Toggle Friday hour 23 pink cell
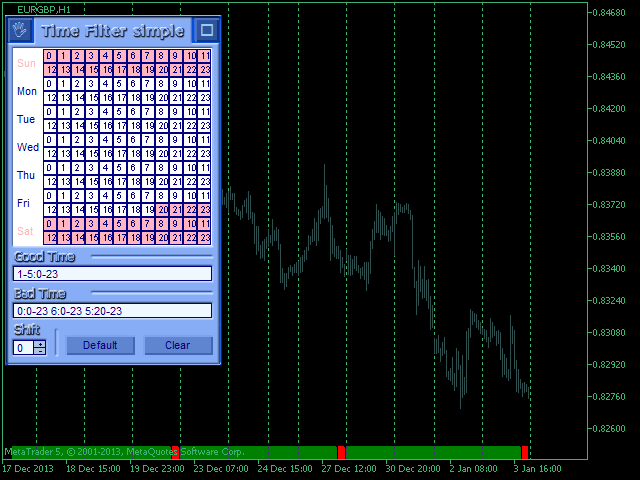The width and height of the screenshot is (640, 480). click(x=204, y=210)
